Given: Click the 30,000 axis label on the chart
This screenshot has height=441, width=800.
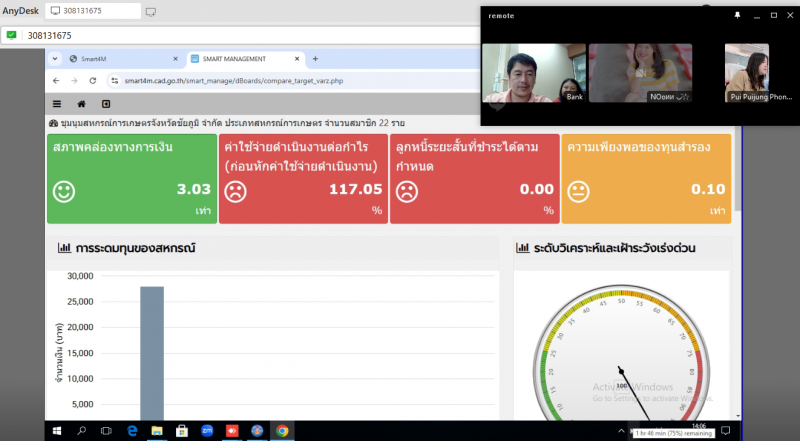Looking at the screenshot, I should coord(80,276).
